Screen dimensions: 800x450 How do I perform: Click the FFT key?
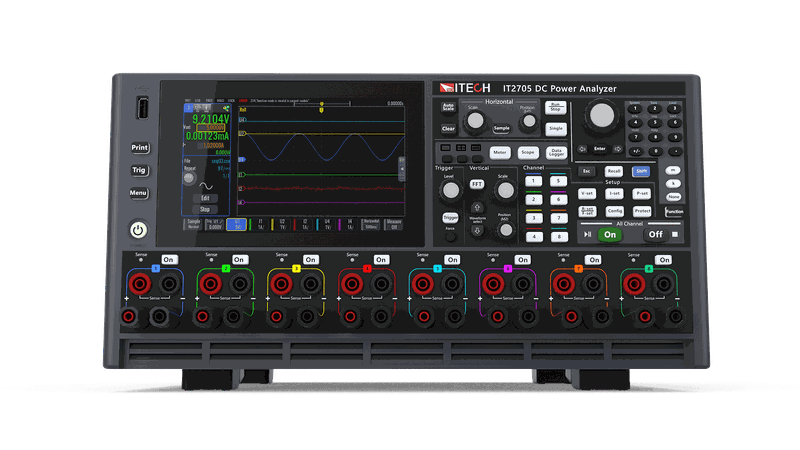pos(477,184)
